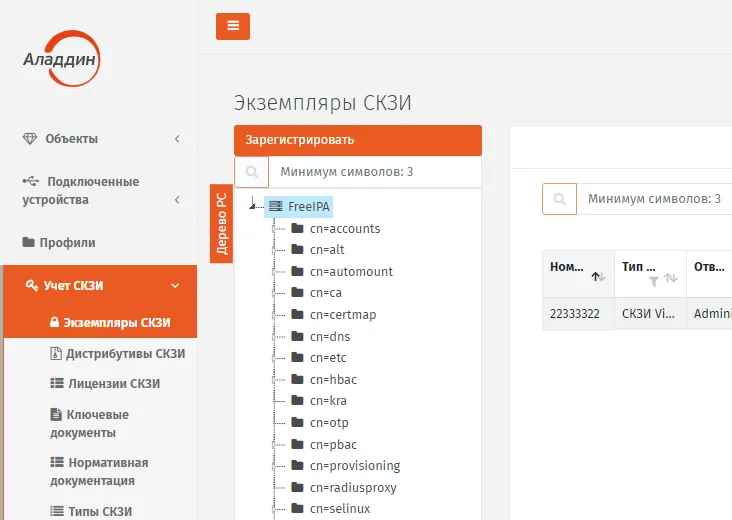Click the search icon above the FreeIPA tree
Image resolution: width=732 pixels, height=520 pixels.
(x=252, y=172)
